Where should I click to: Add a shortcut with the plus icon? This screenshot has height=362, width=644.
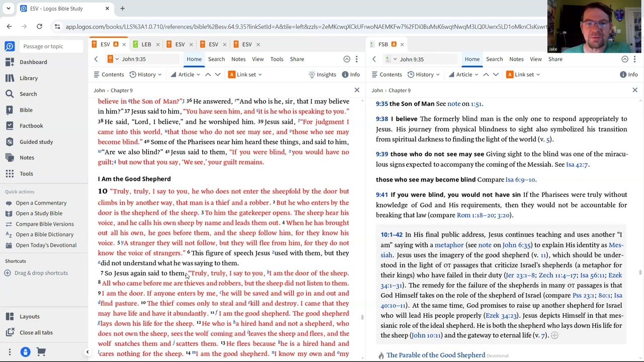[8, 273]
